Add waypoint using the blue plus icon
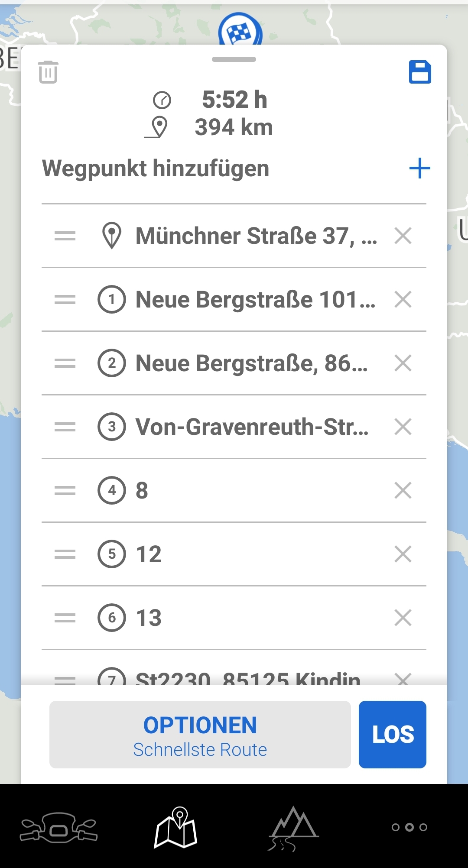 (419, 168)
